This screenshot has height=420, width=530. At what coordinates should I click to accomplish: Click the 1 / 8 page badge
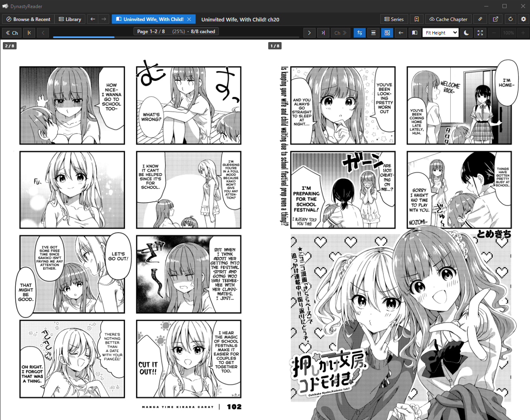[x=275, y=46]
